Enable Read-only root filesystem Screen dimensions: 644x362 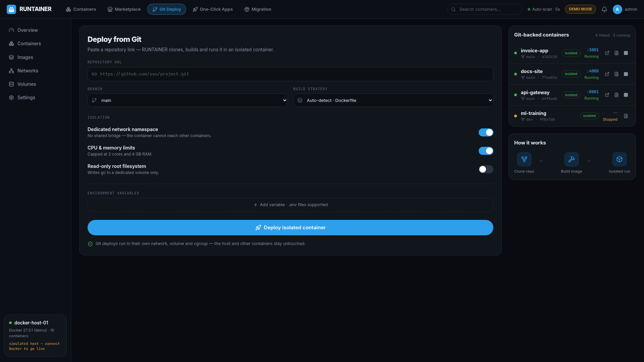click(486, 169)
